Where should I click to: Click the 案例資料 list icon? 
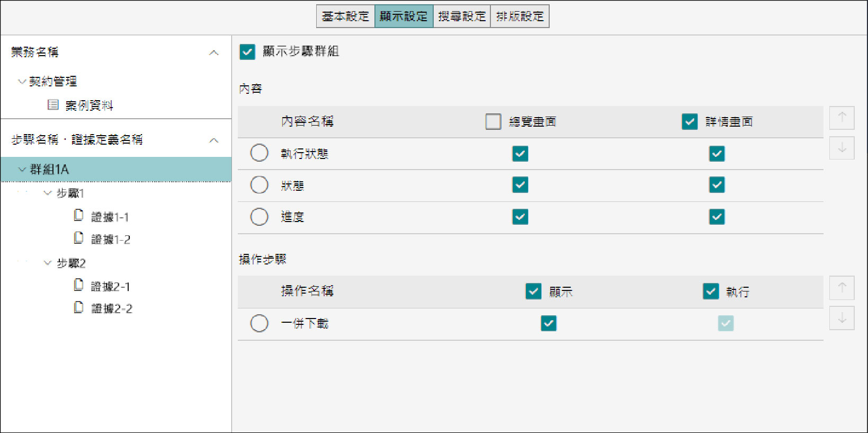pyautogui.click(x=53, y=105)
